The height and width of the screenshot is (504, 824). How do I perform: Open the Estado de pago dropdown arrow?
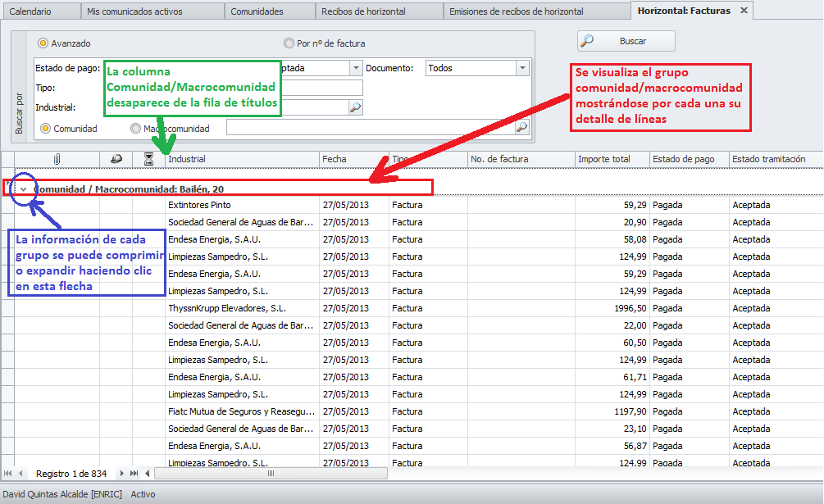coord(356,68)
